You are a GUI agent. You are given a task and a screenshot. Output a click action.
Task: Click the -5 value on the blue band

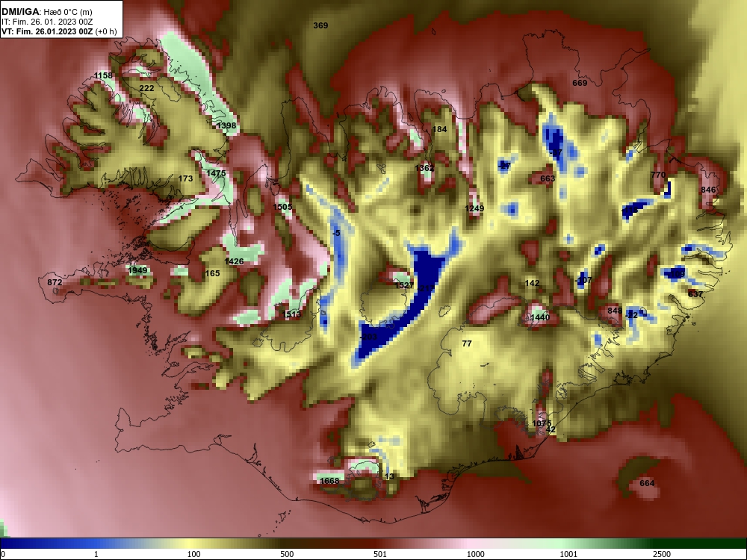(x=336, y=233)
